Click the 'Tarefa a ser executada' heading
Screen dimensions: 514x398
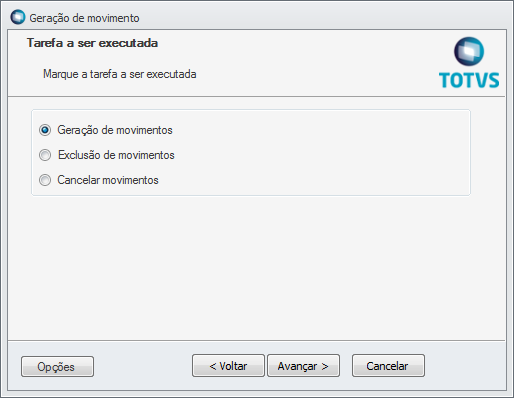pos(92,43)
